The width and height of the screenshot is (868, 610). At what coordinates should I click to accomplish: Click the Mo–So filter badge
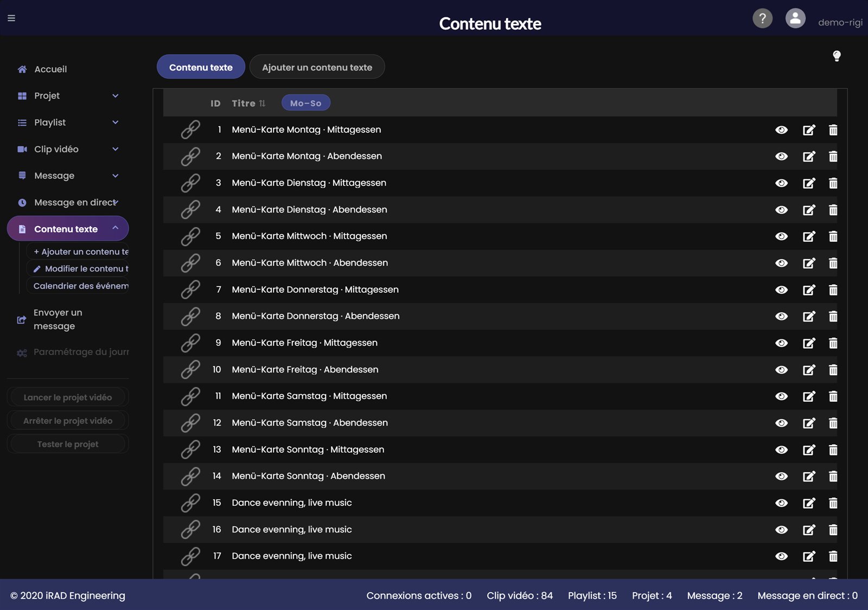[x=305, y=103]
